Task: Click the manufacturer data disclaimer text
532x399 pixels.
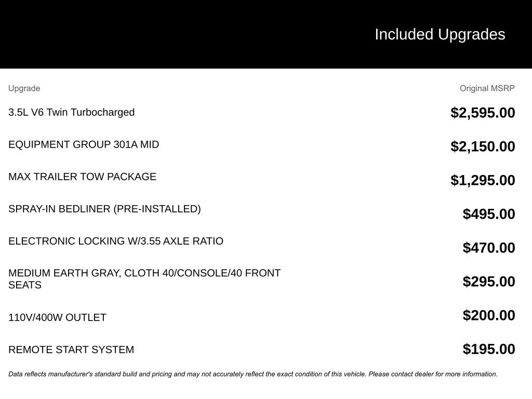Action: [253, 374]
